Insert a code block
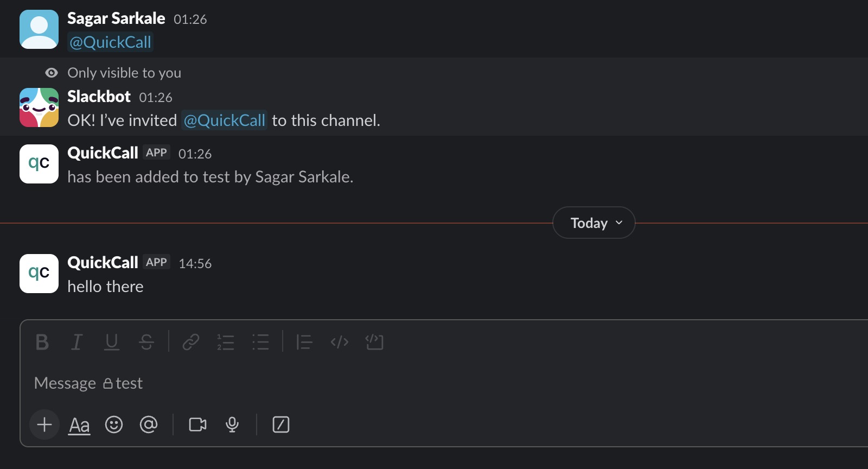 [374, 342]
